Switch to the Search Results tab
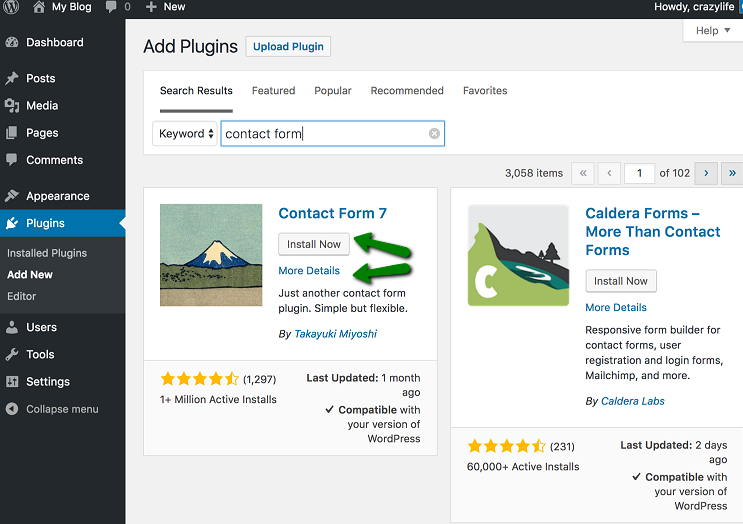 click(196, 90)
